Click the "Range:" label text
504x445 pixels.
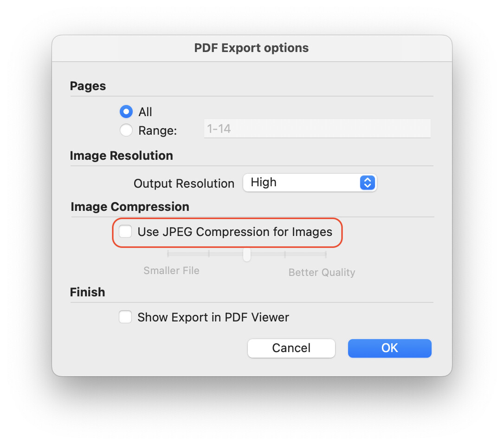[x=158, y=131]
